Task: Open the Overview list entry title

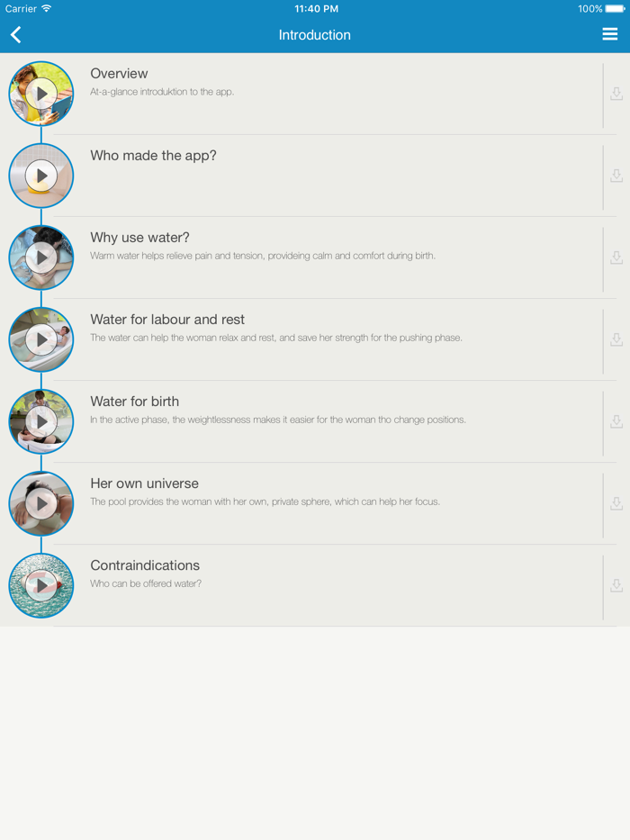Action: tap(119, 74)
